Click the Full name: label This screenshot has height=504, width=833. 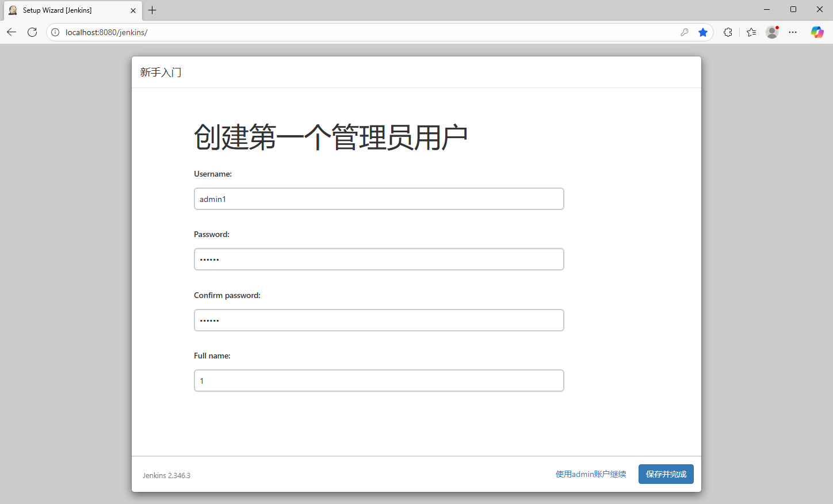click(x=212, y=356)
